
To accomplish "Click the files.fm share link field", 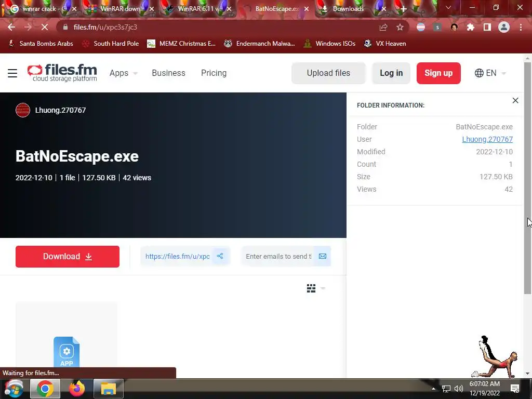I will tap(178, 256).
